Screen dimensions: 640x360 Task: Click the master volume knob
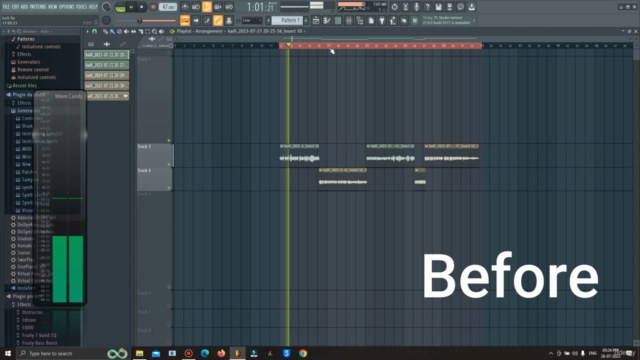[x=106, y=7]
